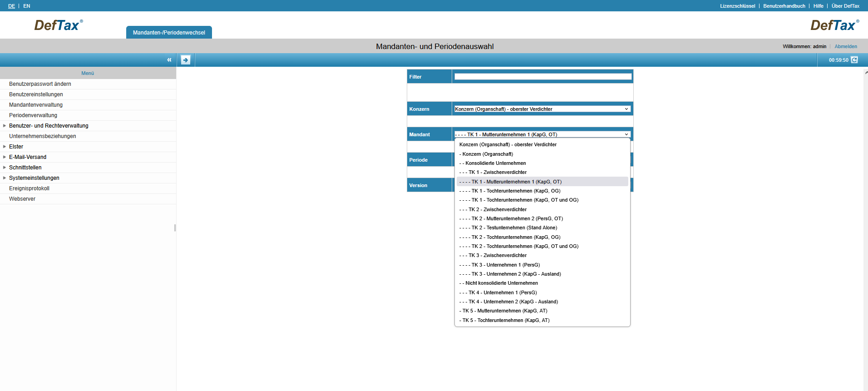The image size is (868, 391).
Task: Open Unternehmensbeziehungen menu item
Action: [88, 136]
